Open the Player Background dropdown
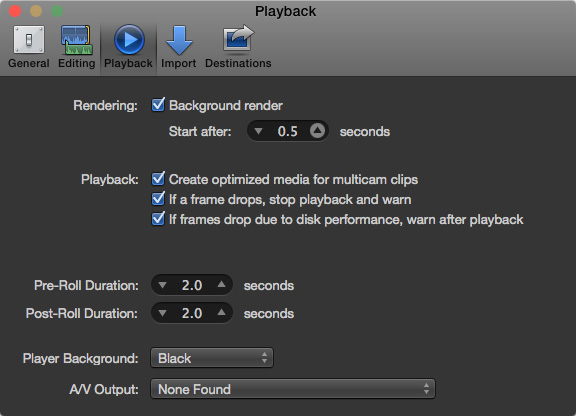Viewport: 576px width, 416px height. pos(212,358)
